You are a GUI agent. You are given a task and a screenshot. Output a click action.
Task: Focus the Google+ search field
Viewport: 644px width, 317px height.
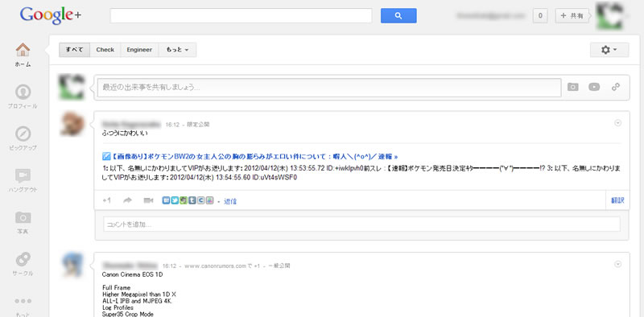click(241, 15)
